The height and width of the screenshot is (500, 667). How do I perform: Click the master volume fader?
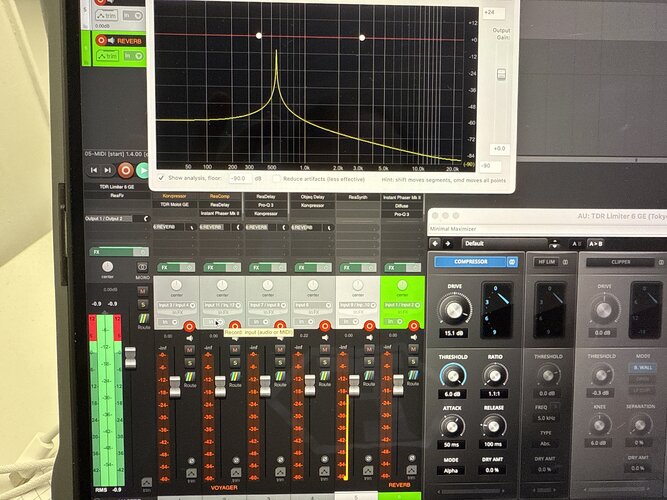point(130,357)
